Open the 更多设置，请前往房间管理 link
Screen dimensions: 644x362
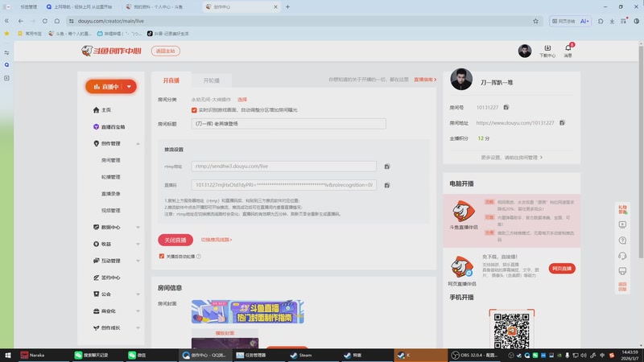511,158
